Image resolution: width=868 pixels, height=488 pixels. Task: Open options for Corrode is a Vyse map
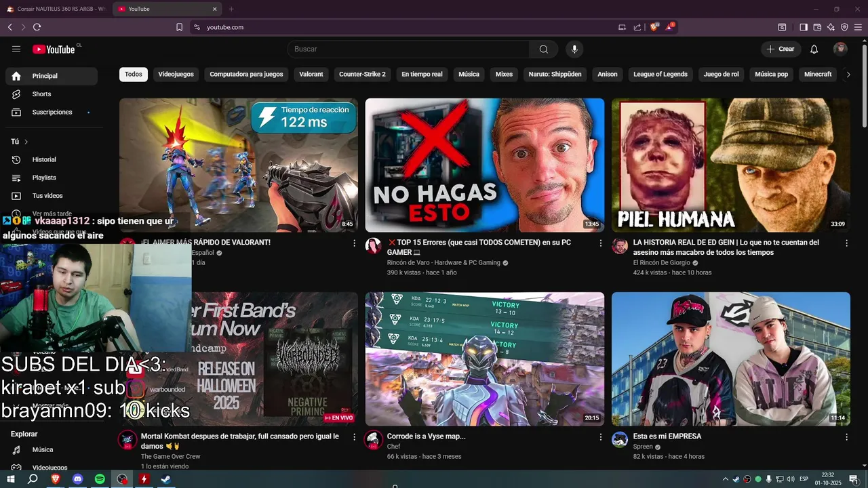click(600, 437)
